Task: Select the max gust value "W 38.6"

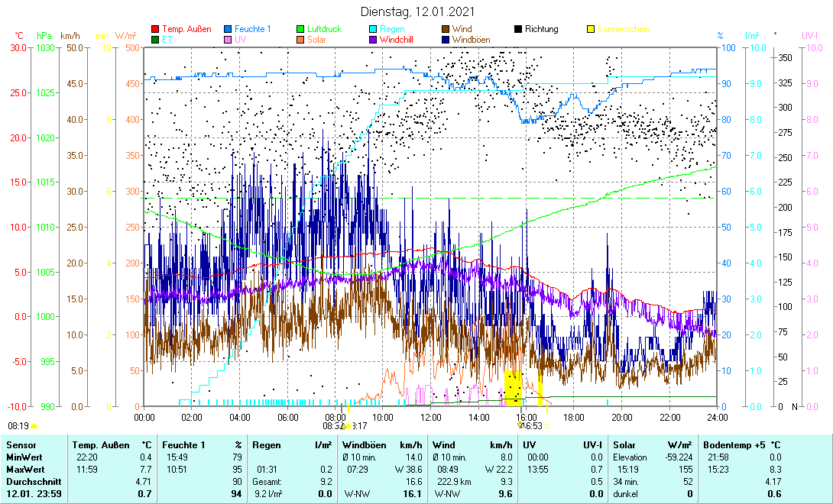Action: (x=409, y=470)
